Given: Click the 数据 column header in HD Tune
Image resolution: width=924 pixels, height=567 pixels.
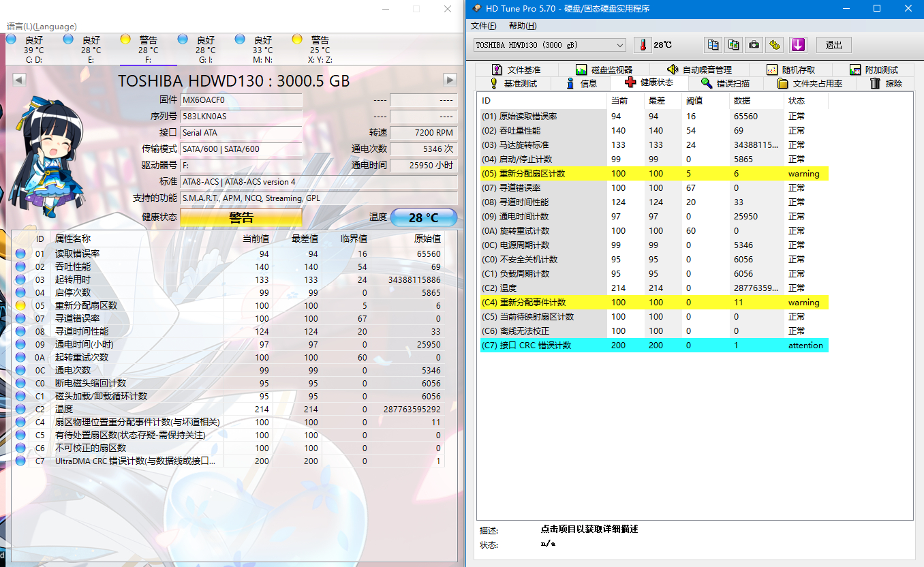Looking at the screenshot, I should click(757, 101).
